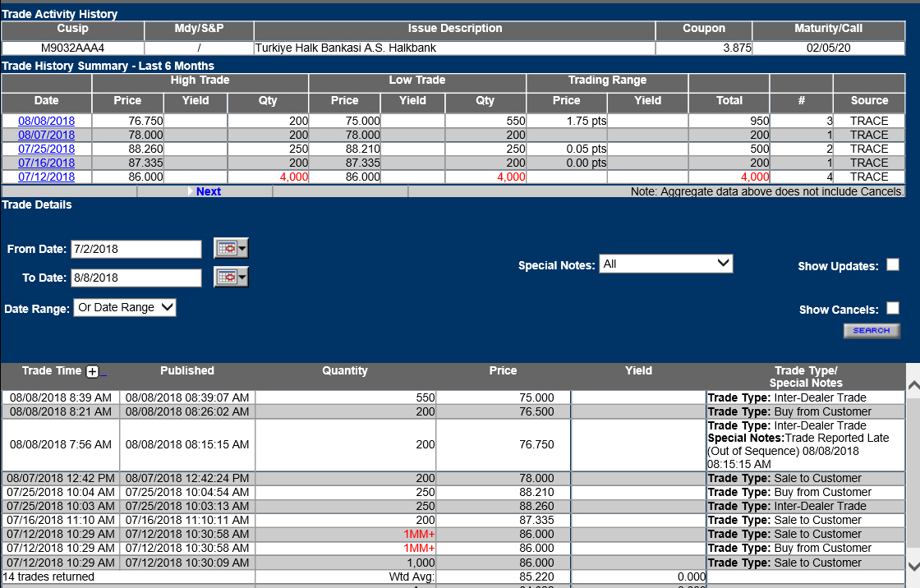920x588 pixels.
Task: Select trade time 07/16/2018 11:10 AM
Action: point(61,521)
